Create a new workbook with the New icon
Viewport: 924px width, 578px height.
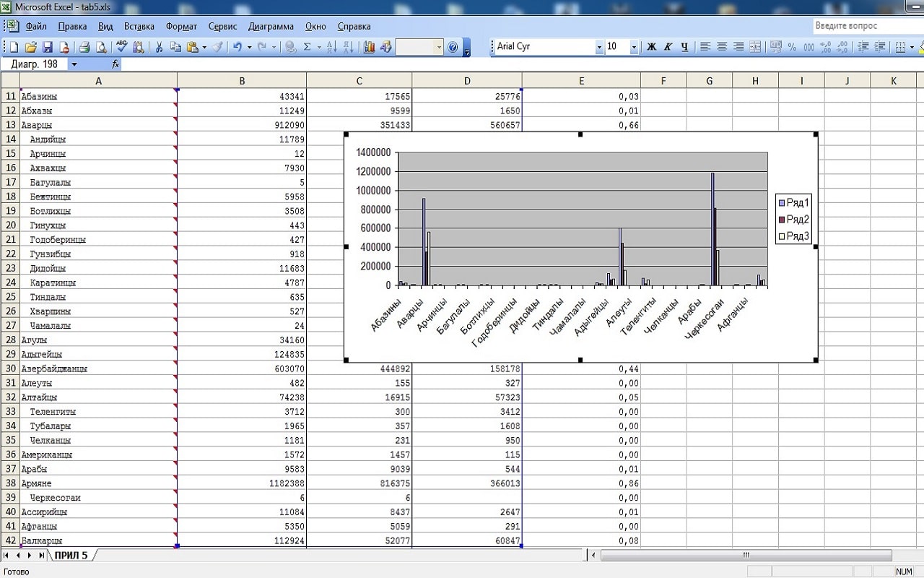(14, 47)
